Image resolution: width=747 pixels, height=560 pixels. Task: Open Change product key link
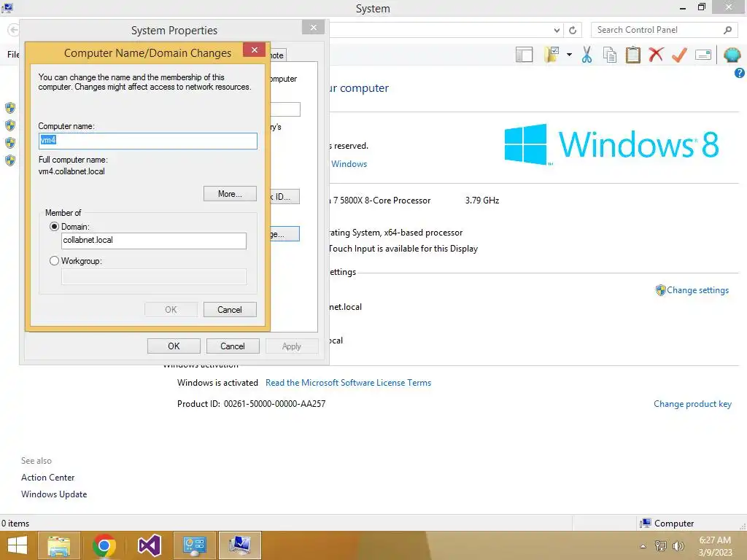pos(692,404)
